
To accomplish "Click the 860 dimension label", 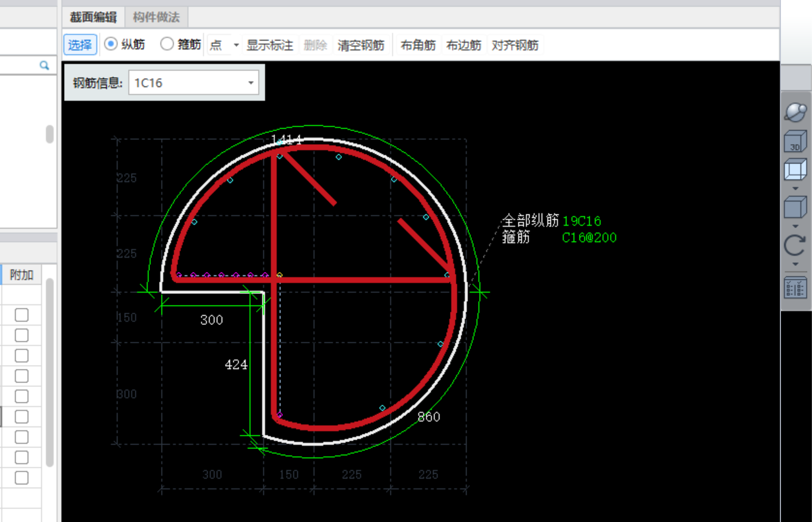I will (429, 417).
